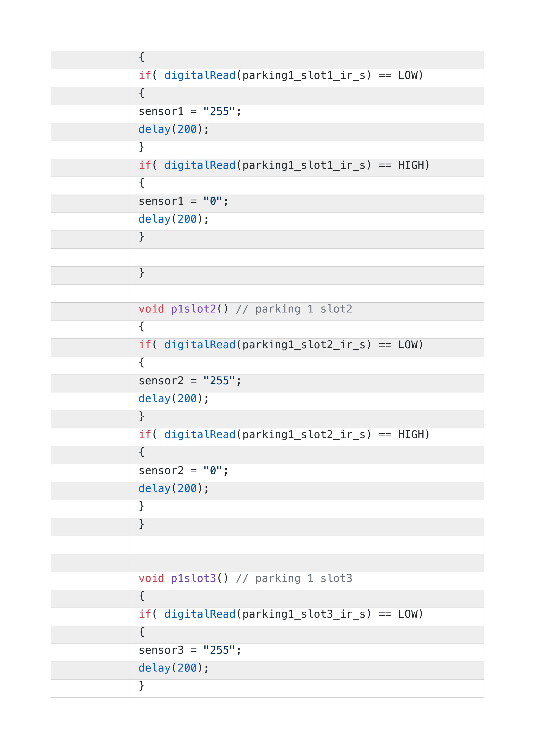
Task: Click the opening brace on the first row
Action: coord(142,57)
